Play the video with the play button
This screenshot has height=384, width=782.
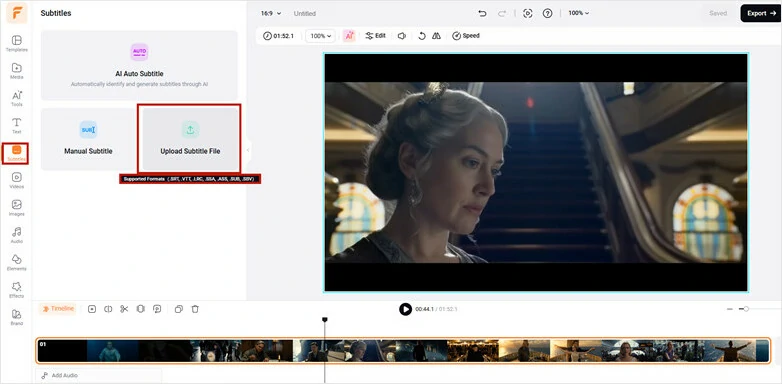click(x=405, y=309)
